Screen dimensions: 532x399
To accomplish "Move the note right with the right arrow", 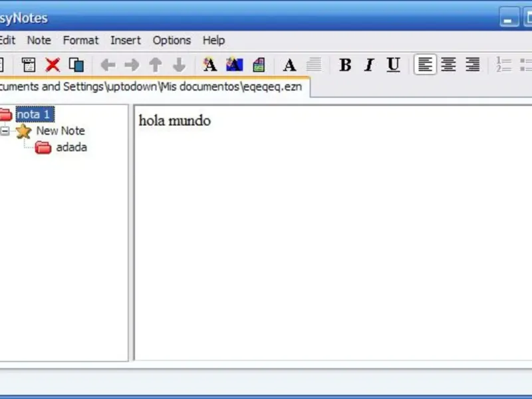I will click(132, 65).
